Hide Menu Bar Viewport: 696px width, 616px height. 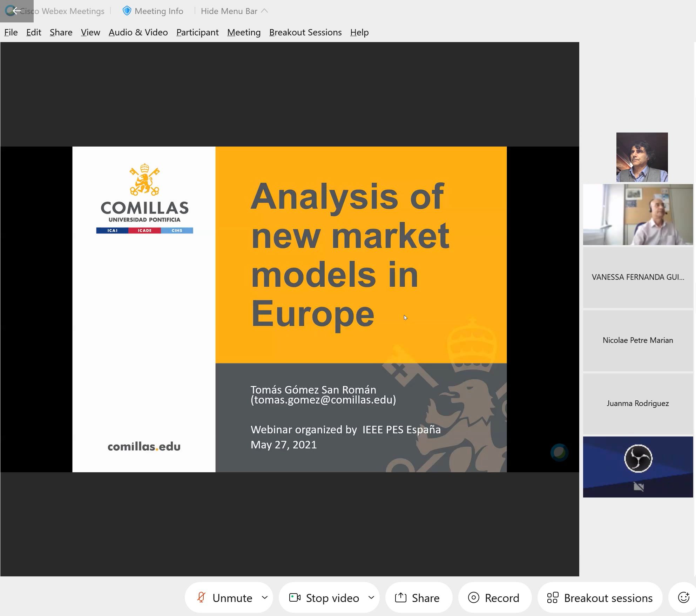(229, 11)
